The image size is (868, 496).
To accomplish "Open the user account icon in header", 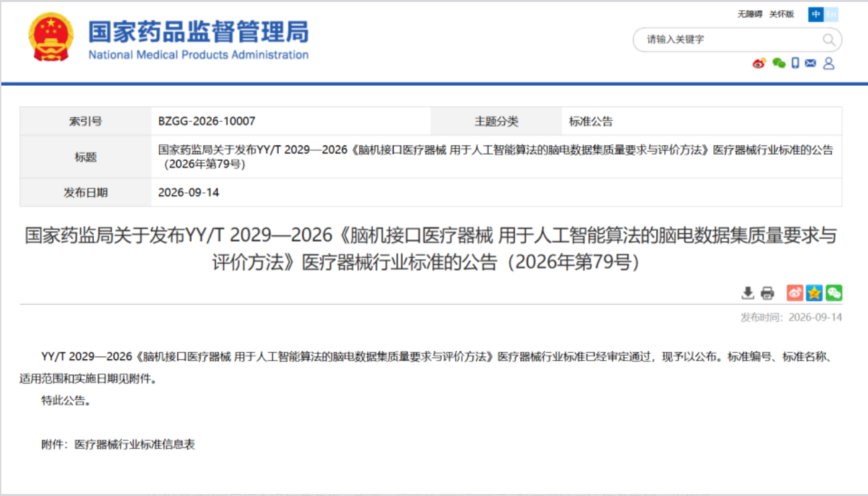I will pos(828,63).
